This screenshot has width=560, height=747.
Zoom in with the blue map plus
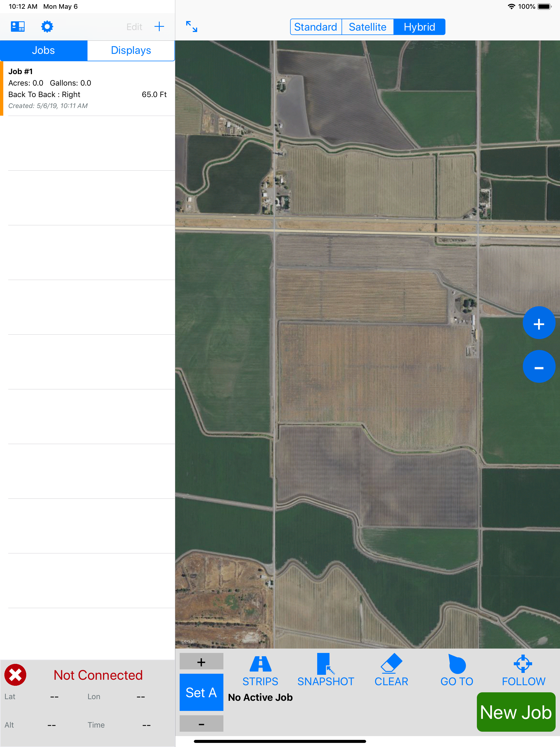(539, 323)
